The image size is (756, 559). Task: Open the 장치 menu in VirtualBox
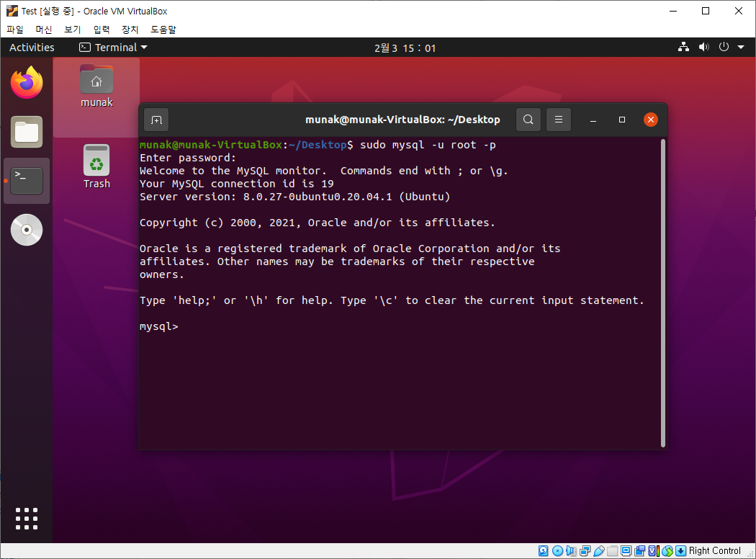point(130,30)
